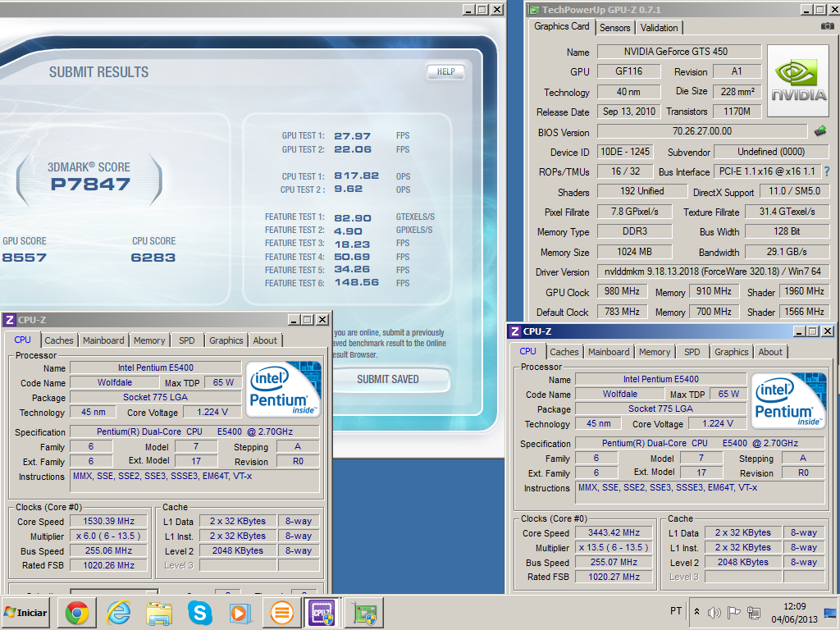The image size is (840, 630).
Task: Click the orange 3DMark taskbar icon
Action: tap(281, 613)
